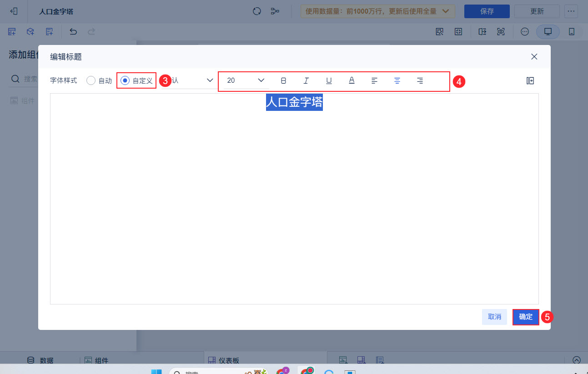Undo the last action
Image resolution: width=588 pixels, height=374 pixels.
coord(73,32)
